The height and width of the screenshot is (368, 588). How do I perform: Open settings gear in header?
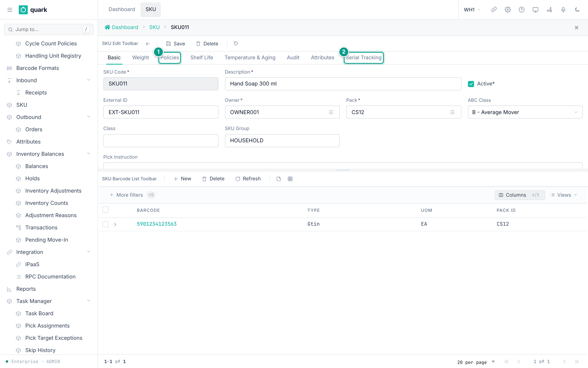click(508, 10)
